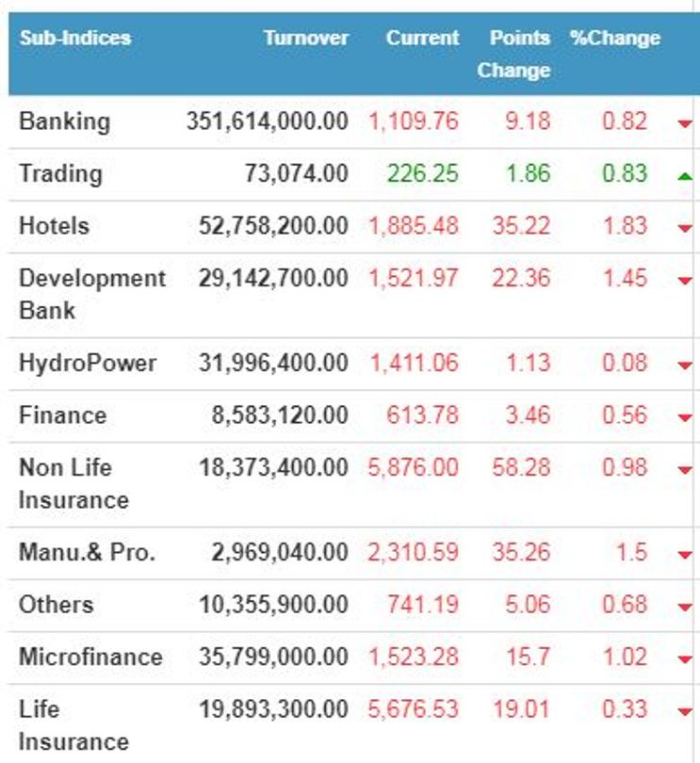Click the down arrow in Finance row

click(x=684, y=417)
